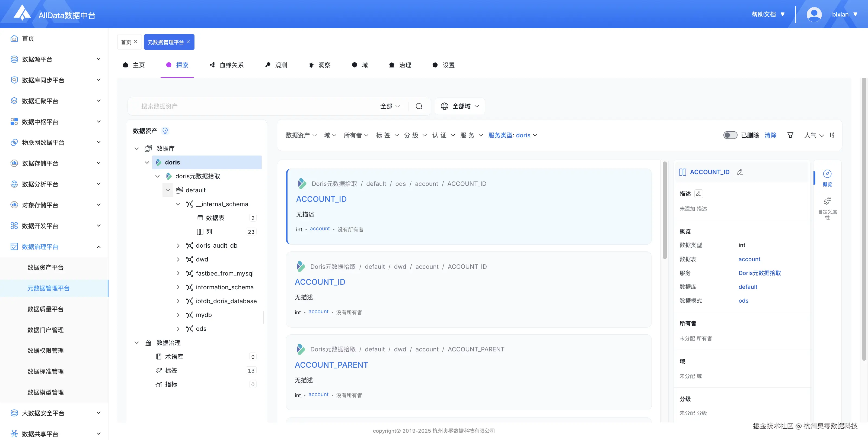
Task: Click the sort order icon
Action: point(832,135)
